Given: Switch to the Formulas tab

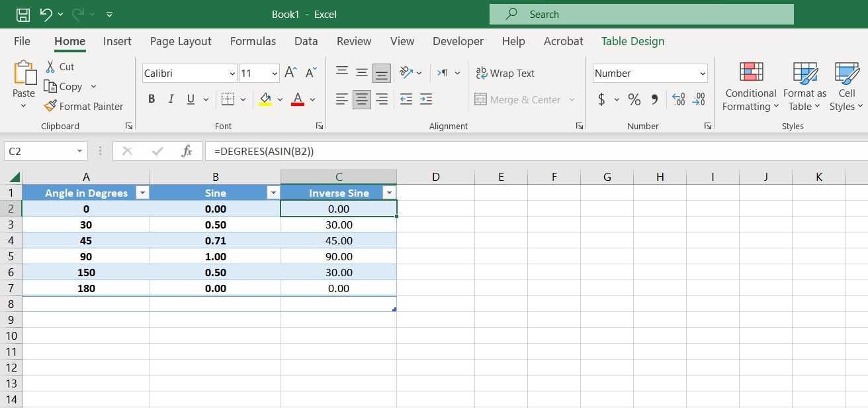Looking at the screenshot, I should 253,41.
